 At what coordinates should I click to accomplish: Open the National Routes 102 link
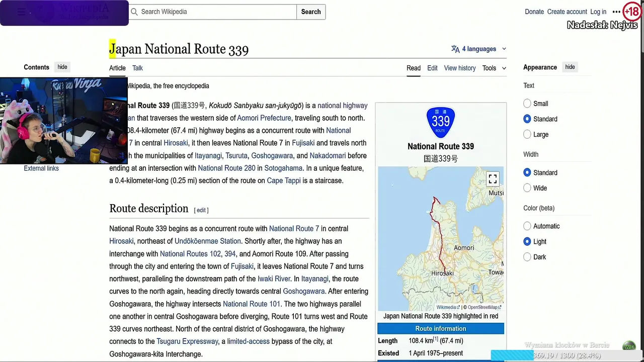coord(190,254)
